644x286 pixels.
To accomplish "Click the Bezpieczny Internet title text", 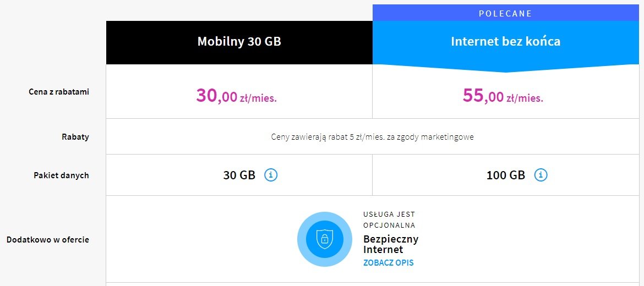I will point(391,244).
